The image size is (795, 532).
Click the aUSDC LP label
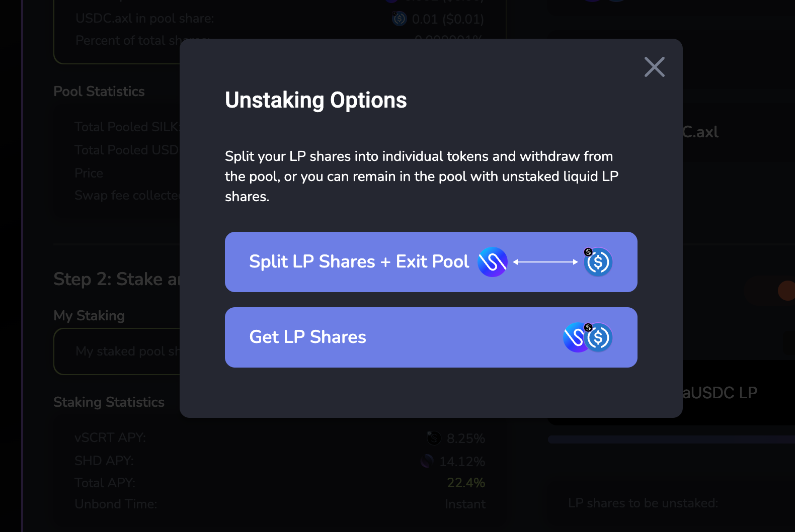tap(720, 393)
